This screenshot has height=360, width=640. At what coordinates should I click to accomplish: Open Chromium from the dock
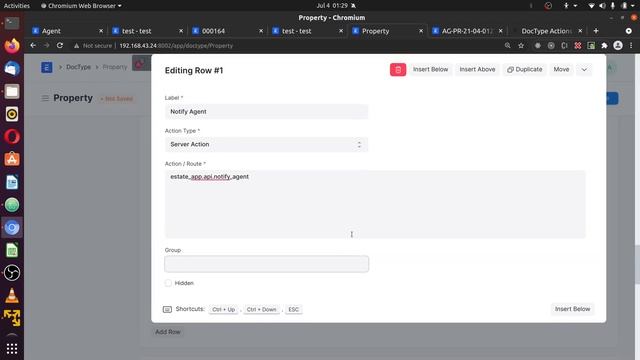(12, 227)
